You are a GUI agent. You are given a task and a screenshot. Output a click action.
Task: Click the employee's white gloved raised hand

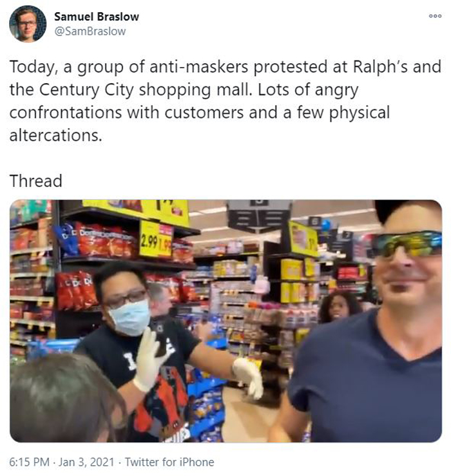pos(149,359)
